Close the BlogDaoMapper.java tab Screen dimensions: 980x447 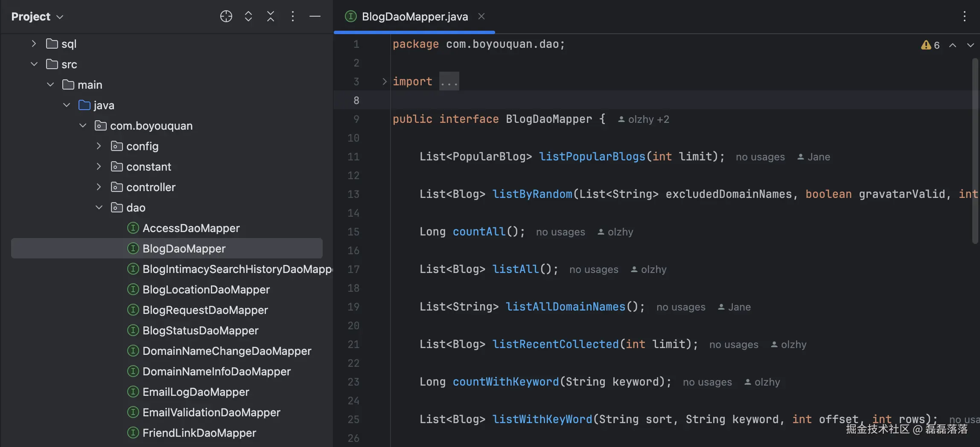[x=481, y=17]
